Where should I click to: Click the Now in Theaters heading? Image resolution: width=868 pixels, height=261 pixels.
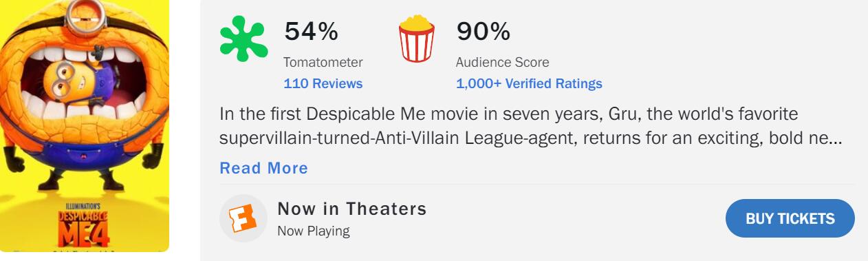(352, 209)
